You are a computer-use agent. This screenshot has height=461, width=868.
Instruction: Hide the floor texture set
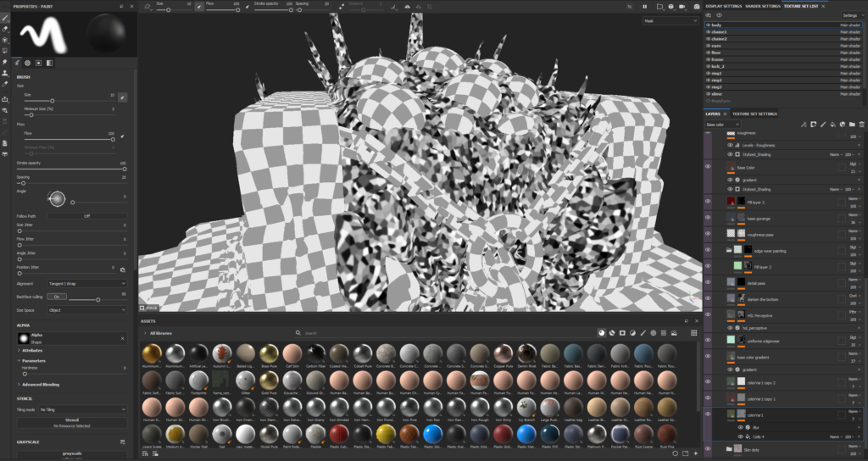click(x=708, y=53)
